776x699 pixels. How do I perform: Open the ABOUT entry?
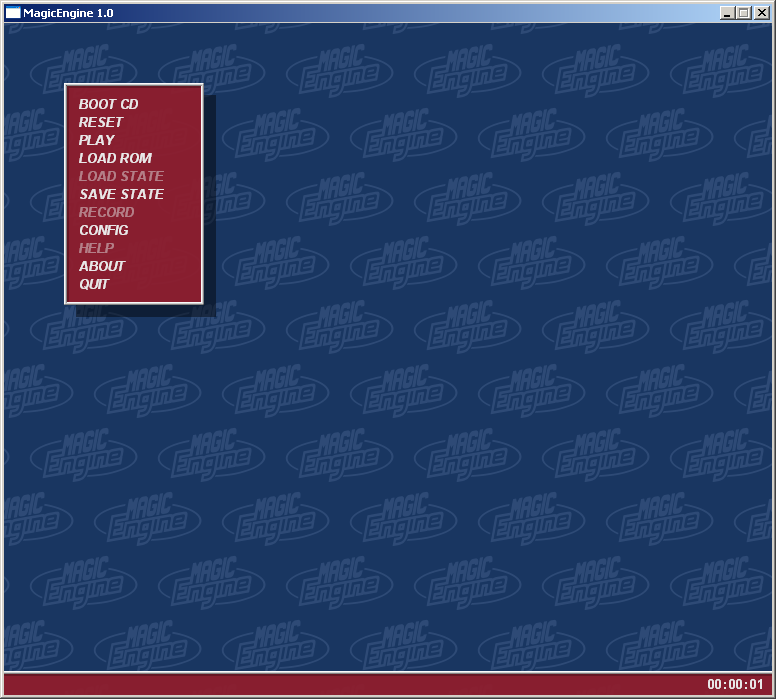[x=102, y=266]
